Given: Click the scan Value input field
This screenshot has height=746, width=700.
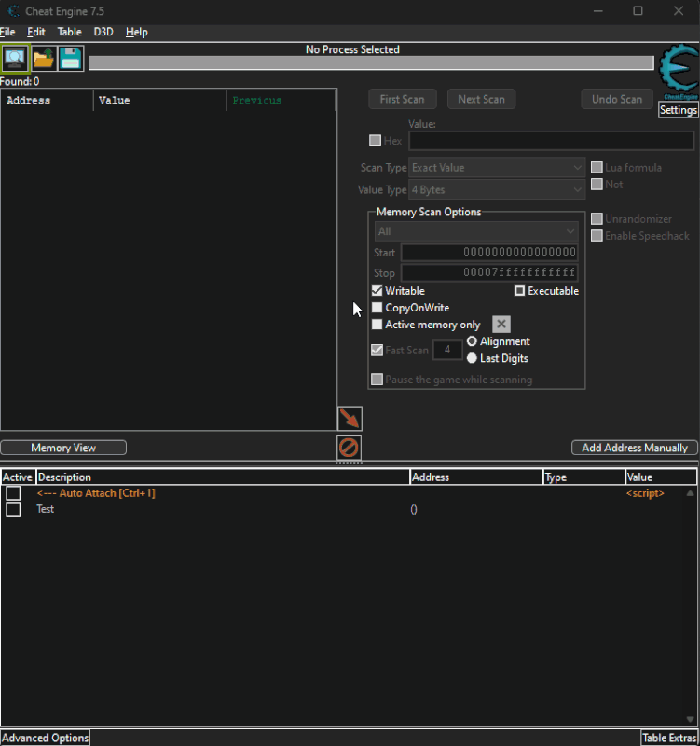Looking at the screenshot, I should (x=551, y=141).
